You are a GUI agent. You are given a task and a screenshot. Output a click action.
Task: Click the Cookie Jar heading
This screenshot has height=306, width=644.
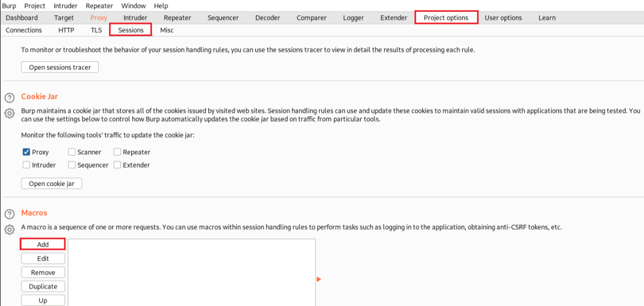coord(39,97)
